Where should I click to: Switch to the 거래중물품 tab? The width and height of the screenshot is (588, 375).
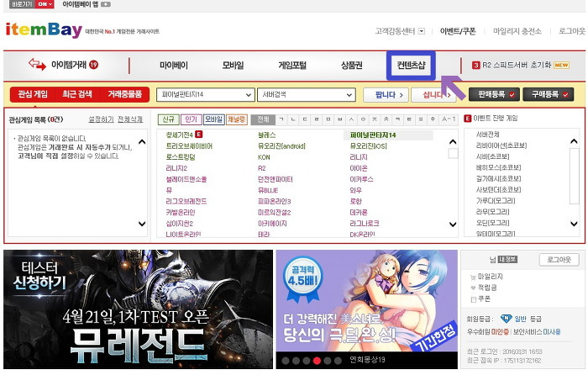coord(124,94)
